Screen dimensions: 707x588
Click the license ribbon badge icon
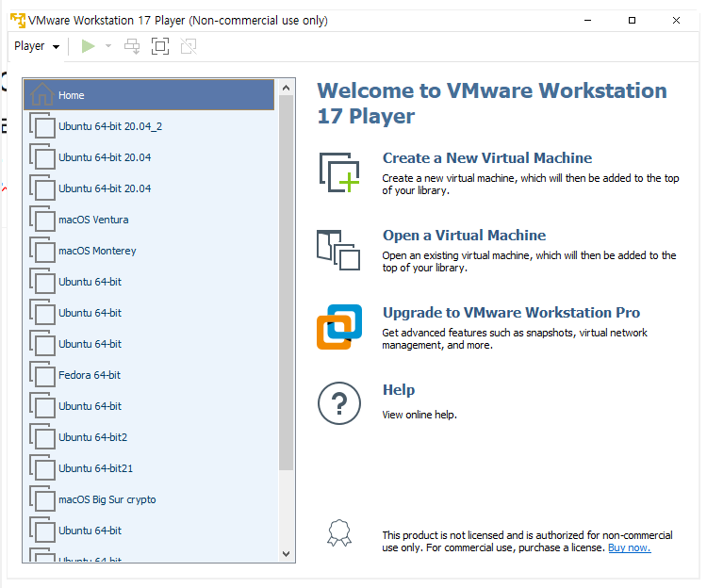click(339, 533)
